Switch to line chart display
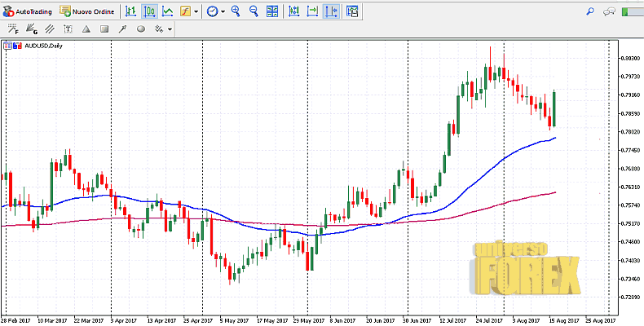 [x=167, y=11]
